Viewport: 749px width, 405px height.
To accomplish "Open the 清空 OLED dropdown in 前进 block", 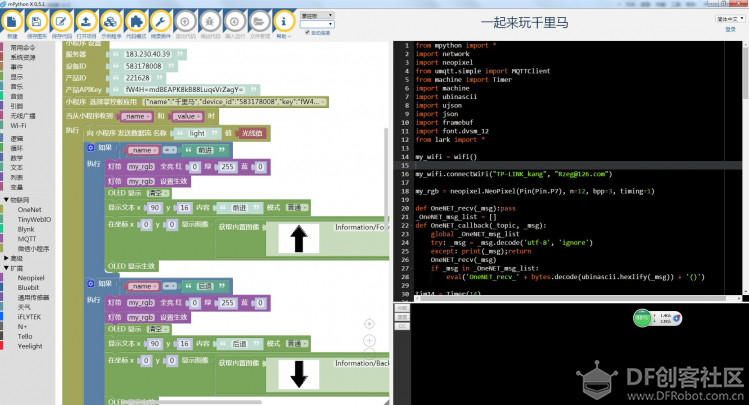I will click(x=158, y=193).
